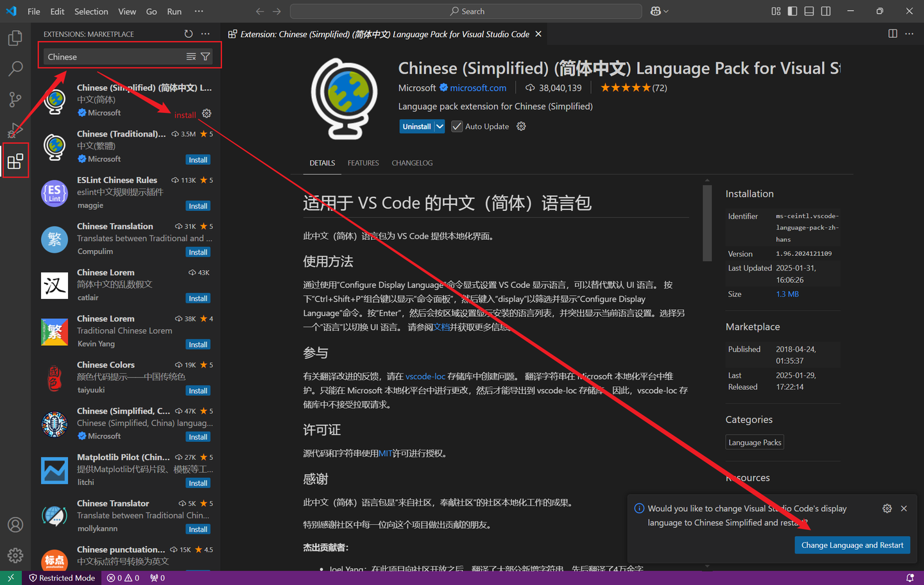Viewport: 924px width, 585px height.
Task: Open the Source Control view
Action: (x=15, y=99)
